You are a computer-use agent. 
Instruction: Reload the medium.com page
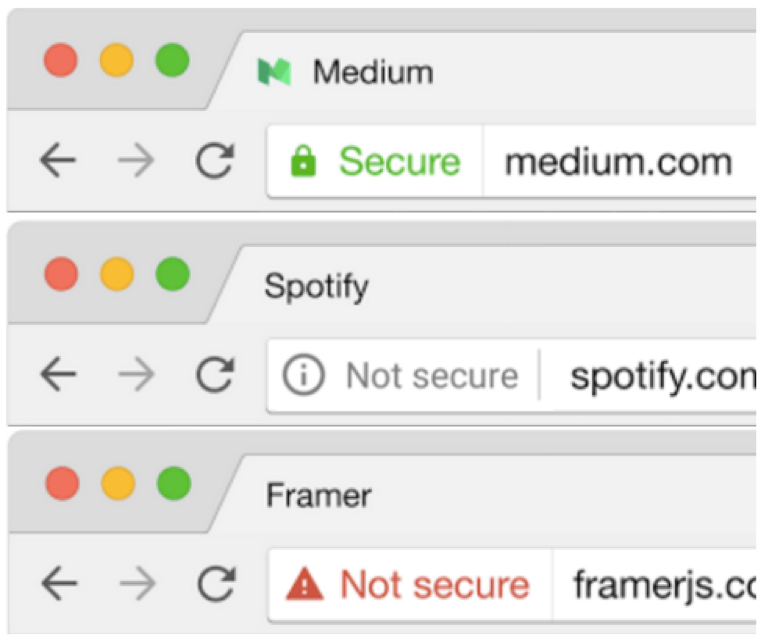(214, 161)
